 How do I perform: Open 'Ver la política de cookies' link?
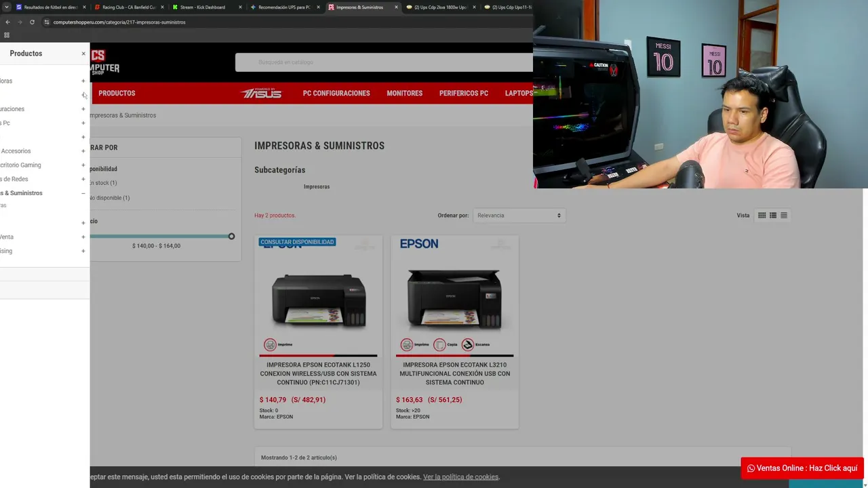(461, 477)
